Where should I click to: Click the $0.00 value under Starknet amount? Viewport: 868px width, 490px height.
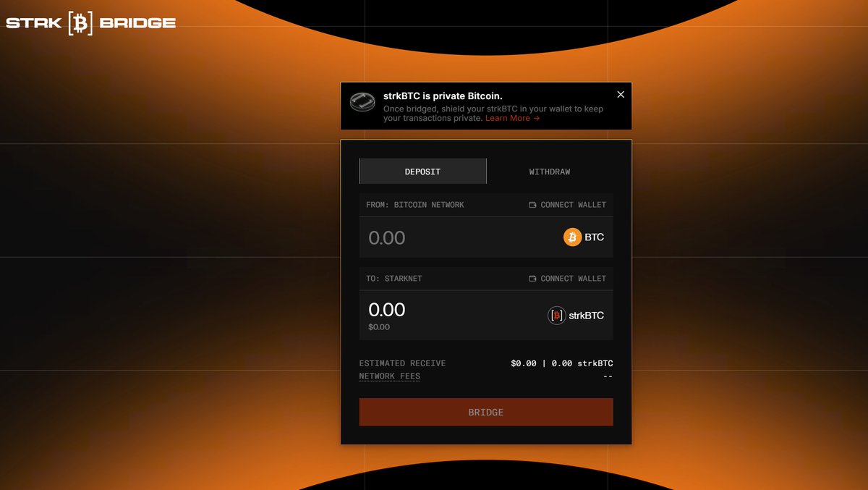379,327
